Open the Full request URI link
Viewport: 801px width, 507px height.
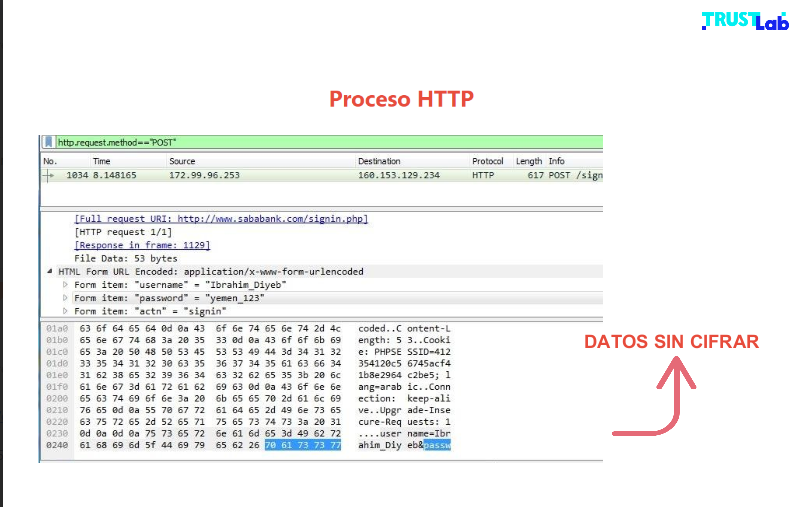tap(220, 218)
